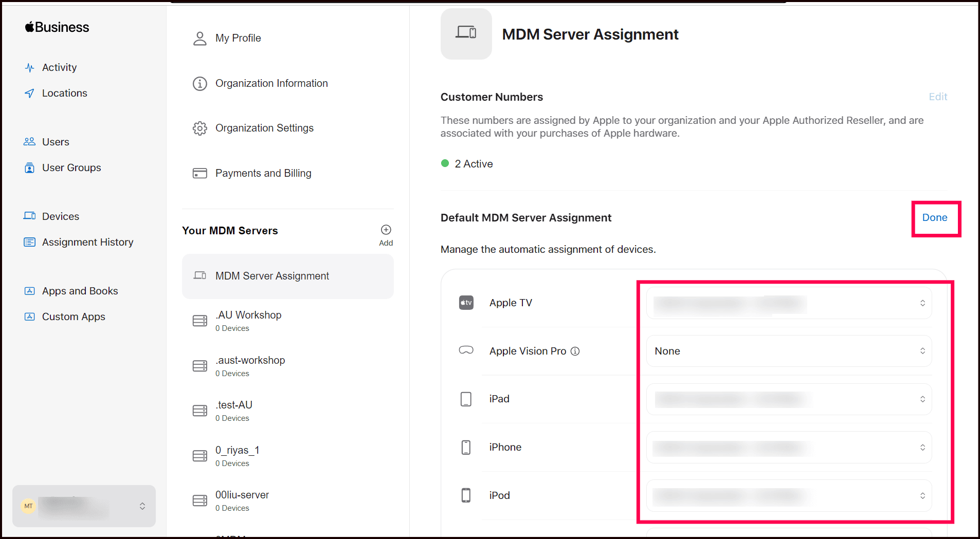Click the Devices sidebar icon
The width and height of the screenshot is (980, 539).
(30, 216)
